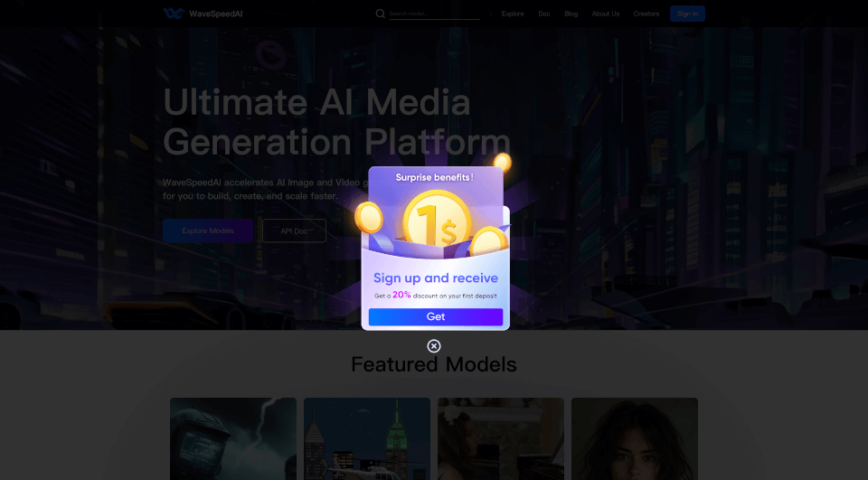Select the pixel-art city skyline thumbnail

367,438
